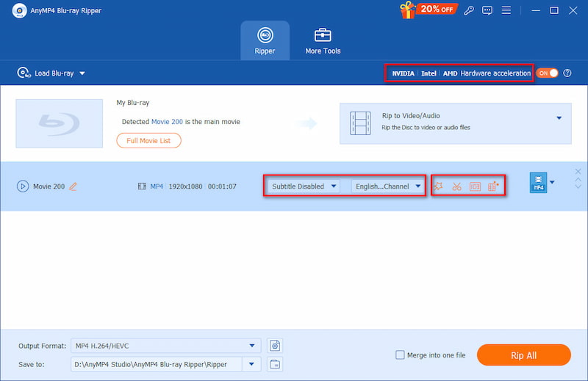
Task: Click the Rip All button
Action: [x=524, y=355]
